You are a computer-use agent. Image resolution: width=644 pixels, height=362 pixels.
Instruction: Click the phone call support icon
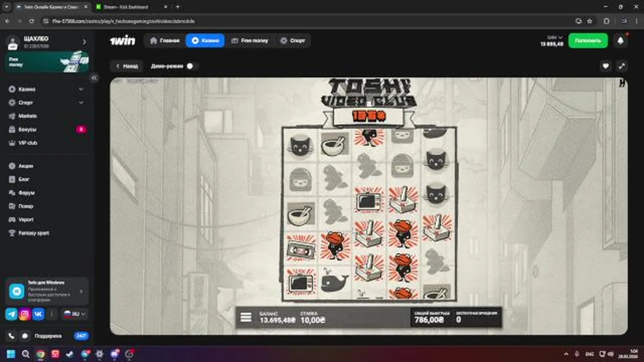click(x=12, y=335)
